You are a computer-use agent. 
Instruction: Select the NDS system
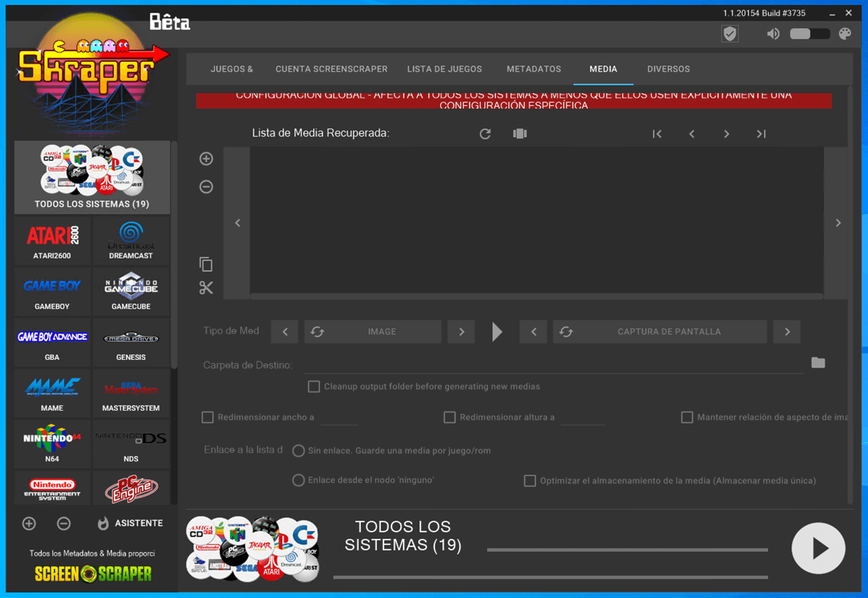click(x=131, y=444)
